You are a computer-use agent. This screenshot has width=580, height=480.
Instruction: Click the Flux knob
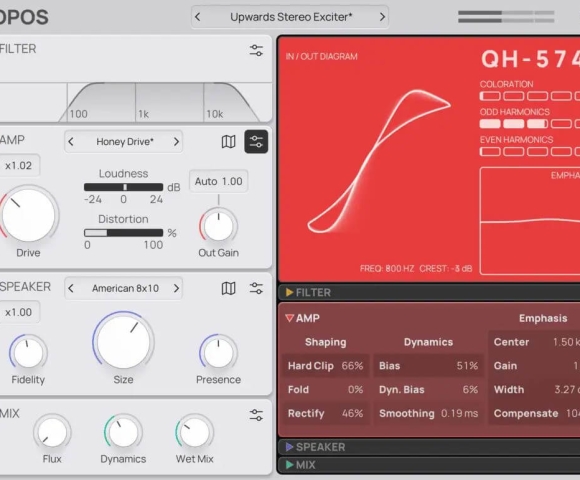pos(52,432)
